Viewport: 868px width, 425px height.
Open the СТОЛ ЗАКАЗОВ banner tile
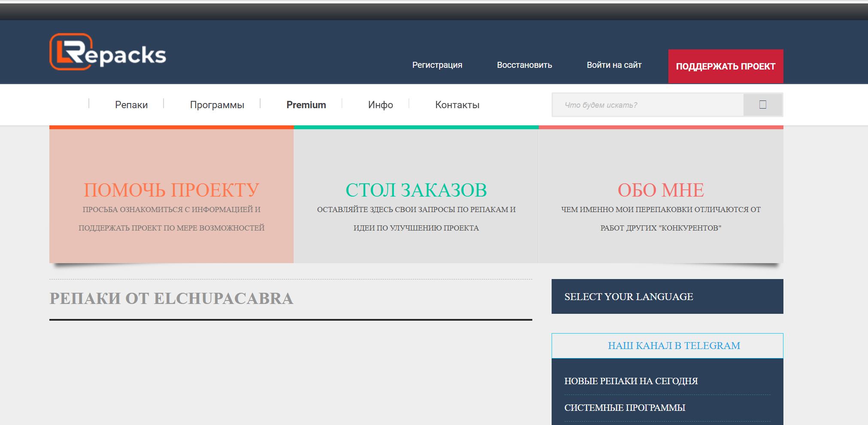point(416,196)
